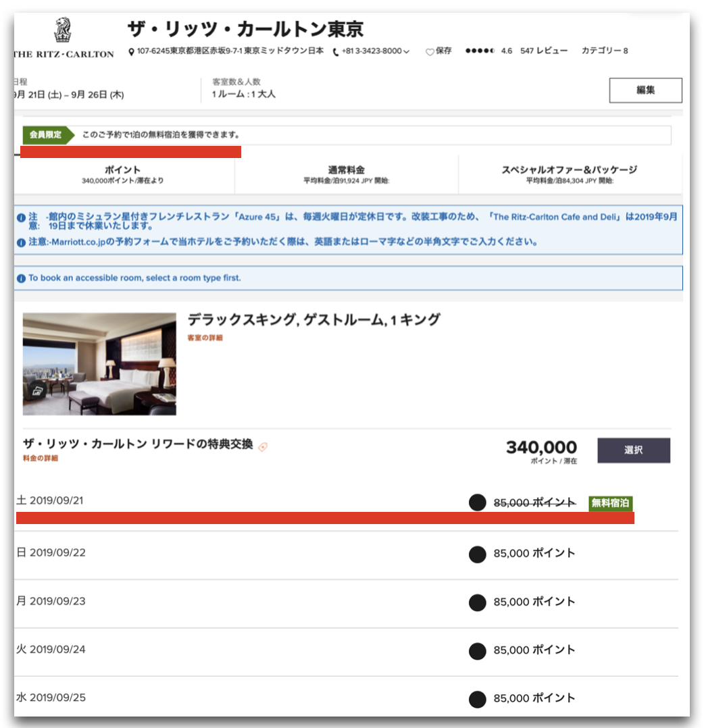Click the info icon beside Azure 45 notice
Screen dimensions: 704x728
tap(21, 217)
